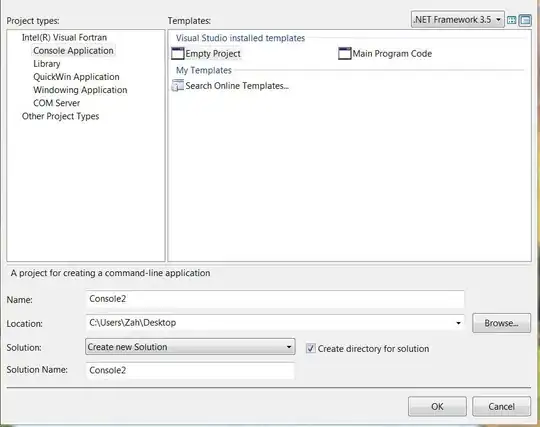Screen dimensions: 540x427
Task: Expand the Location path dropdown arrow
Action: click(458, 323)
